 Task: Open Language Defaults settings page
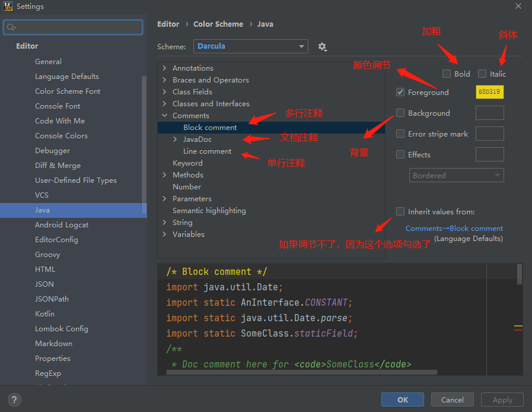pyautogui.click(x=67, y=77)
